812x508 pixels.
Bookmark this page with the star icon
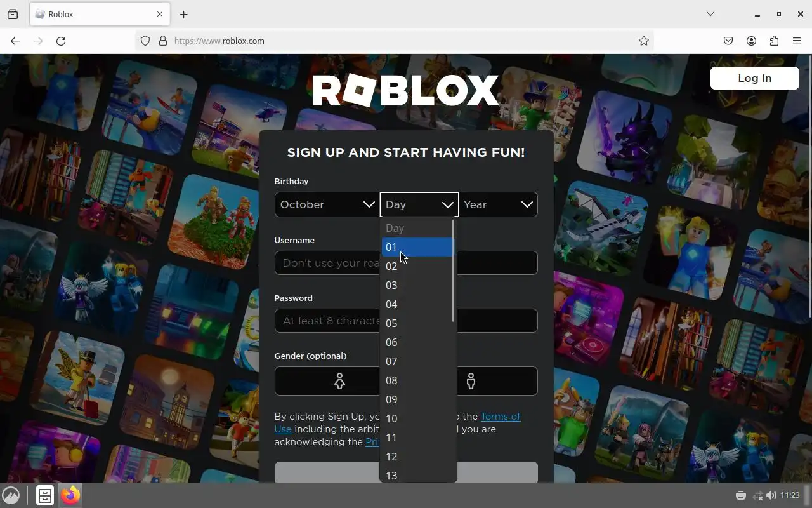[644, 41]
